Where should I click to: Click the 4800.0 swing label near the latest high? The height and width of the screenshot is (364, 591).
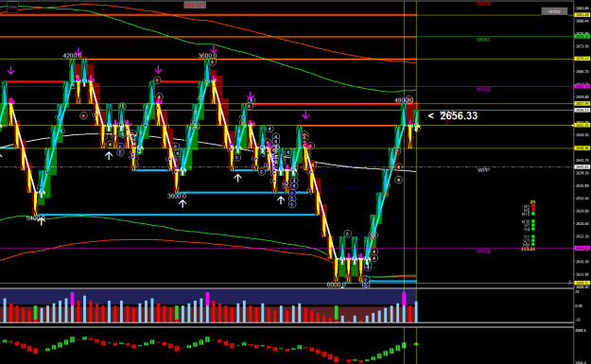coord(403,100)
